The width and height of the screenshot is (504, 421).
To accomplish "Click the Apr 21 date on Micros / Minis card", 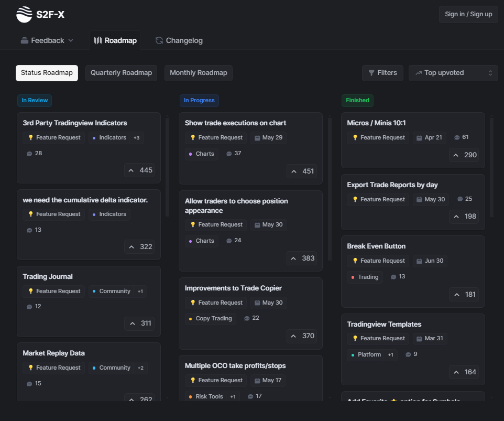I will click(430, 138).
